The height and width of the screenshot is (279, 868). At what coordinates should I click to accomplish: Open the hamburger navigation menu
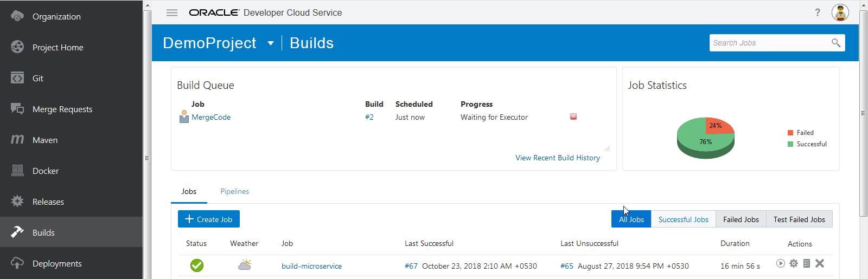(x=172, y=12)
